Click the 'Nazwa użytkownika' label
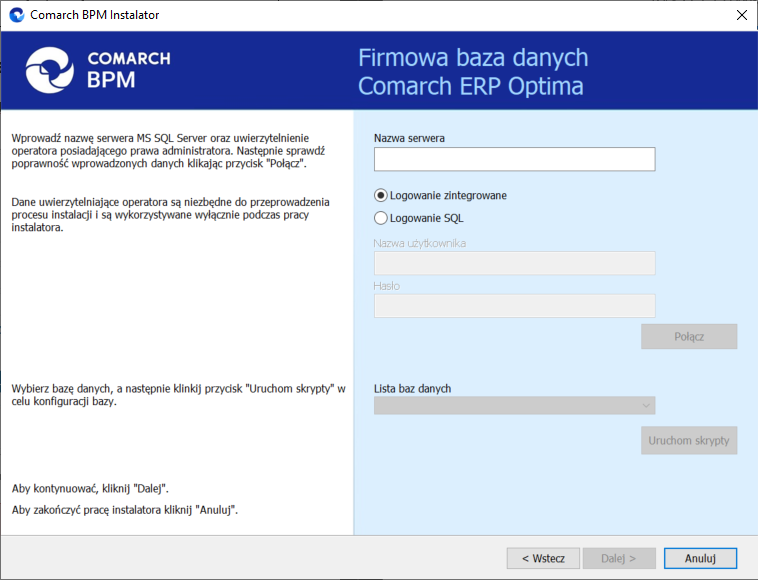 (420, 243)
